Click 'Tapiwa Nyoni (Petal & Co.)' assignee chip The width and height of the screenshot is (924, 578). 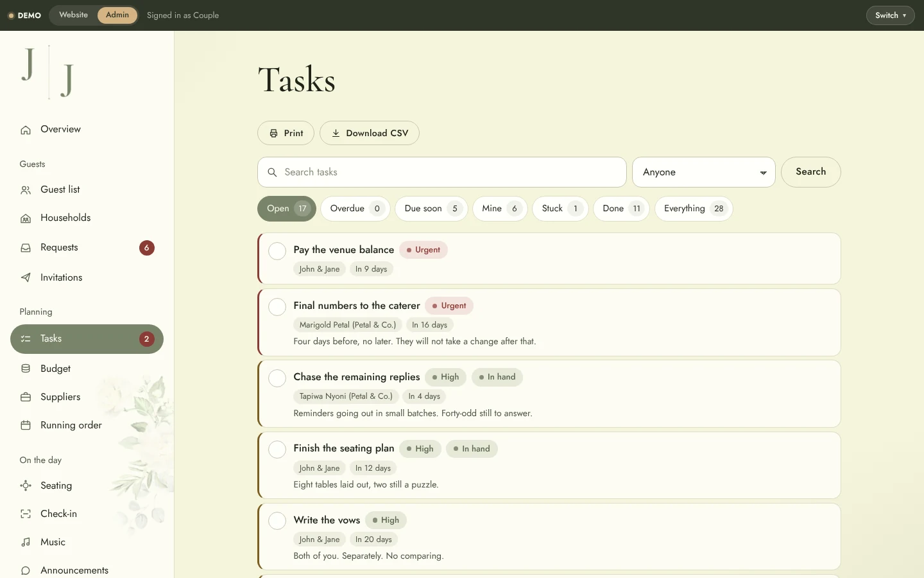tap(346, 396)
